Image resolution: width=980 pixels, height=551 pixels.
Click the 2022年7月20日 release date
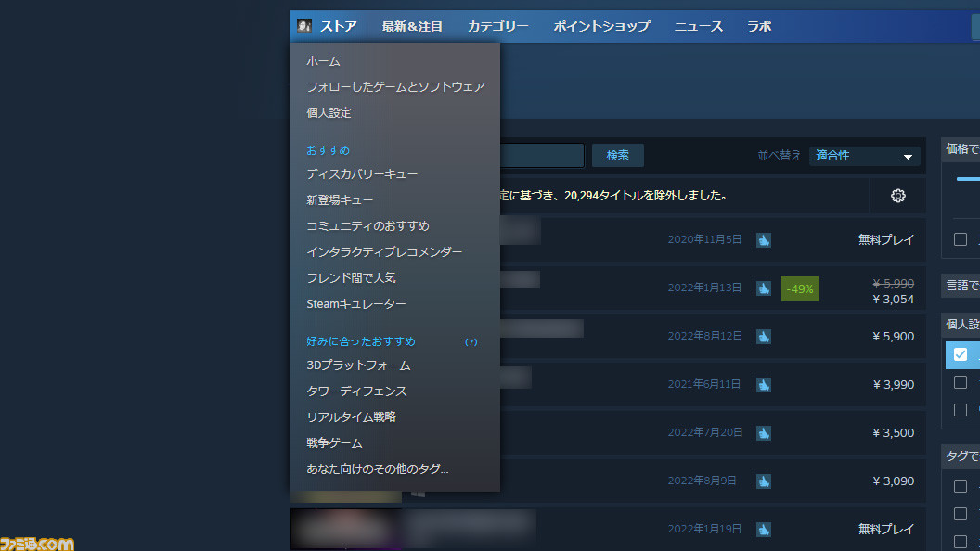[705, 433]
